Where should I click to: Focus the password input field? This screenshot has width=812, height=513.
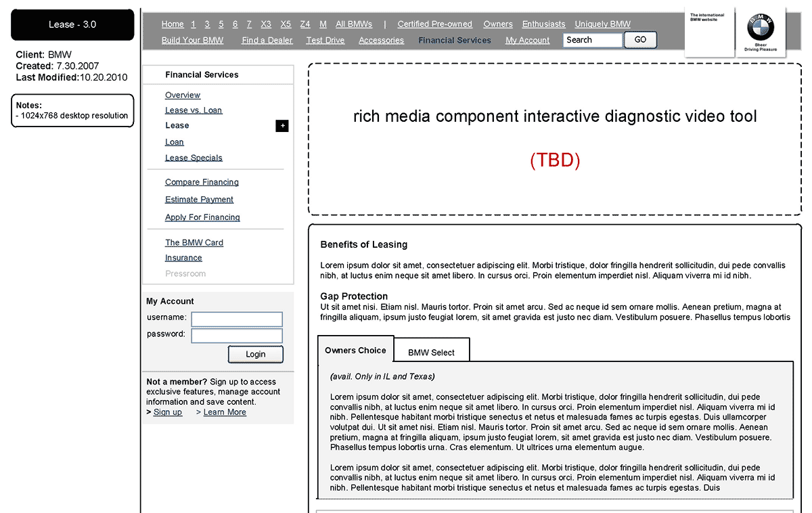coord(236,336)
